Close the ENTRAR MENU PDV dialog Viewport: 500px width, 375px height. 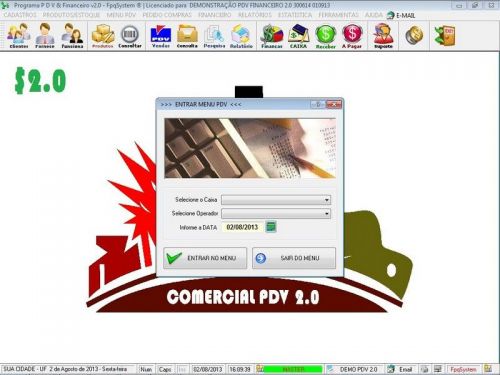[334, 104]
